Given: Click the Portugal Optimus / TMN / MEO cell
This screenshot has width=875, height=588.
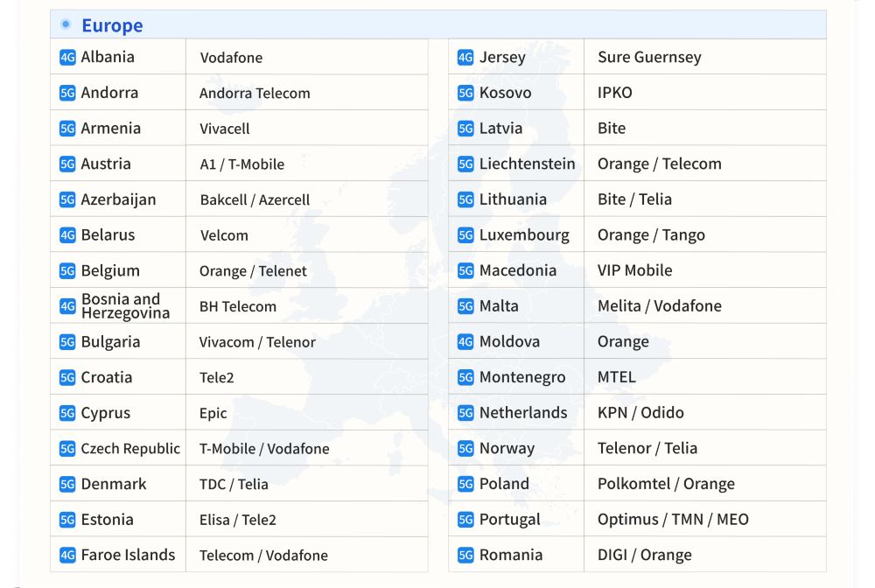Looking at the screenshot, I should (673, 520).
